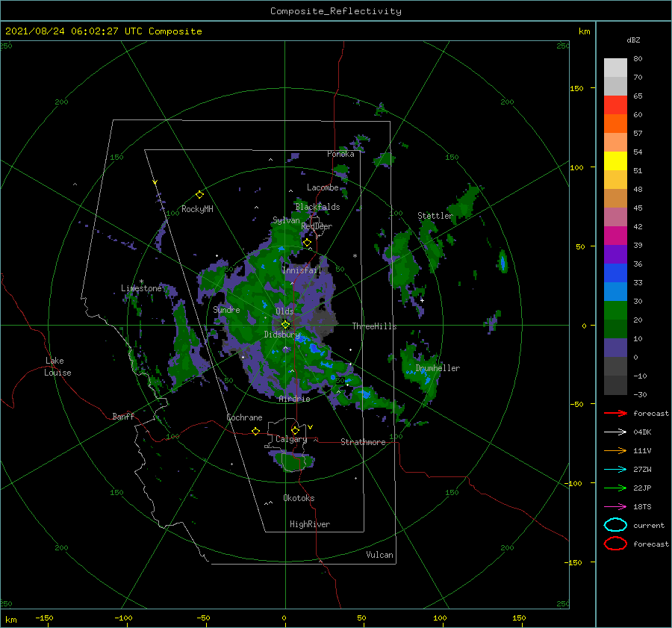Viewport: 672px width, 628px height.
Task: Click the 65 dBZ red legend swatch
Action: [615, 105]
